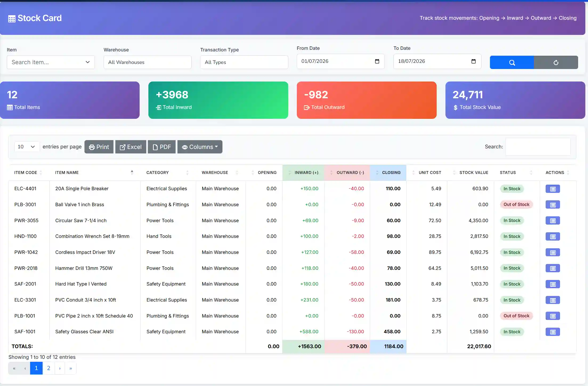Viewport: 588px width, 386px height.
Task: Sort by Outward (-) column header
Action: (x=347, y=173)
